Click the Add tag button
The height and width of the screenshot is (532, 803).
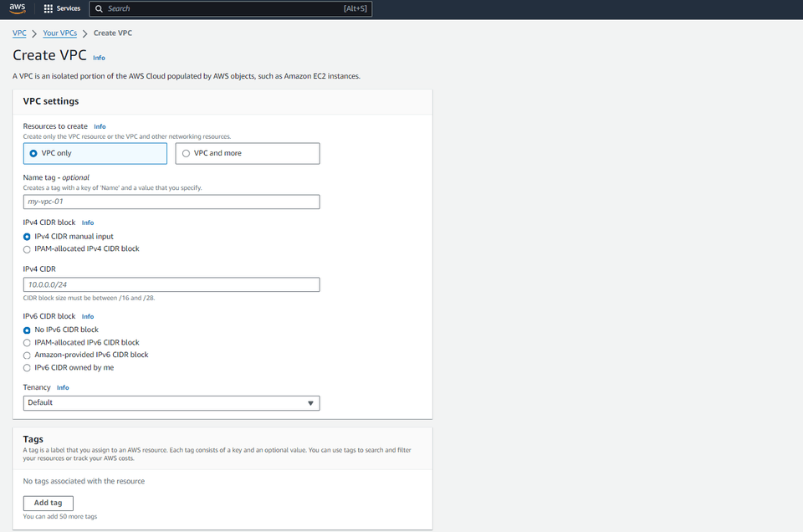(49, 504)
